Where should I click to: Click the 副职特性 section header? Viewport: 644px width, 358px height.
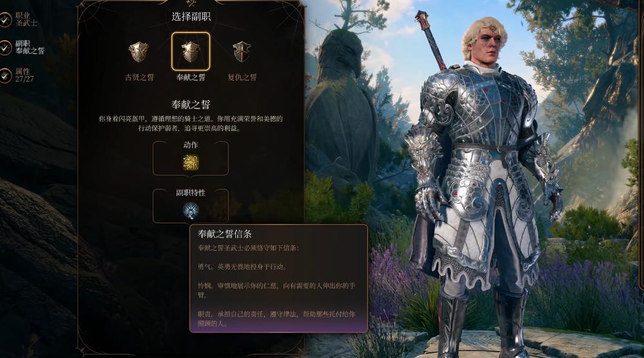pyautogui.click(x=191, y=192)
